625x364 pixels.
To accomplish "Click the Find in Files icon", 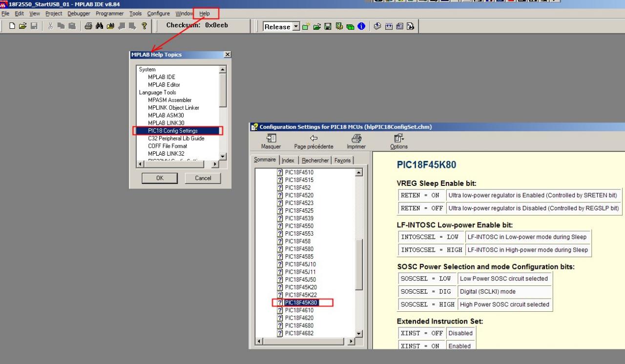I will pos(110,26).
